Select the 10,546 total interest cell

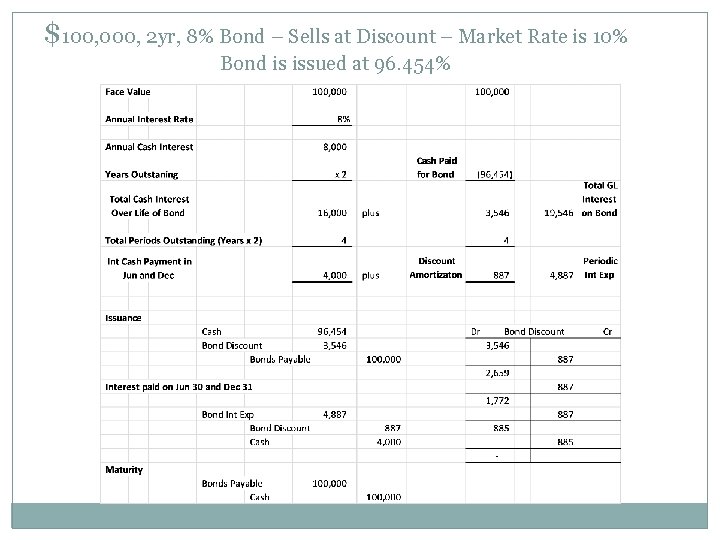tap(558, 212)
